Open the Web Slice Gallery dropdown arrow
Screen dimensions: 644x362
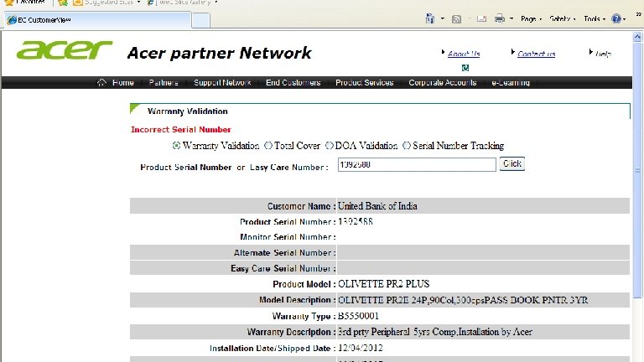point(216,3)
